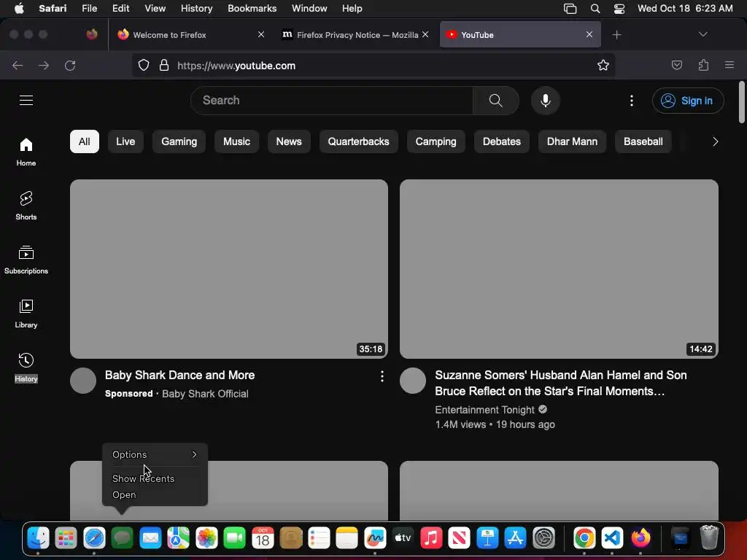Switch to Firefox Privacy Notice tab
The width and height of the screenshot is (747, 560).
click(x=355, y=35)
